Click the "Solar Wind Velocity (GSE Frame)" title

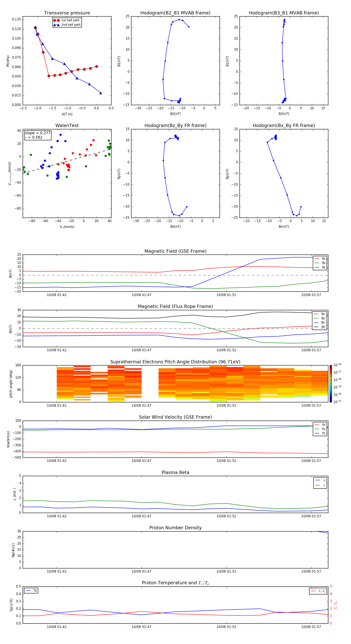coord(175,417)
